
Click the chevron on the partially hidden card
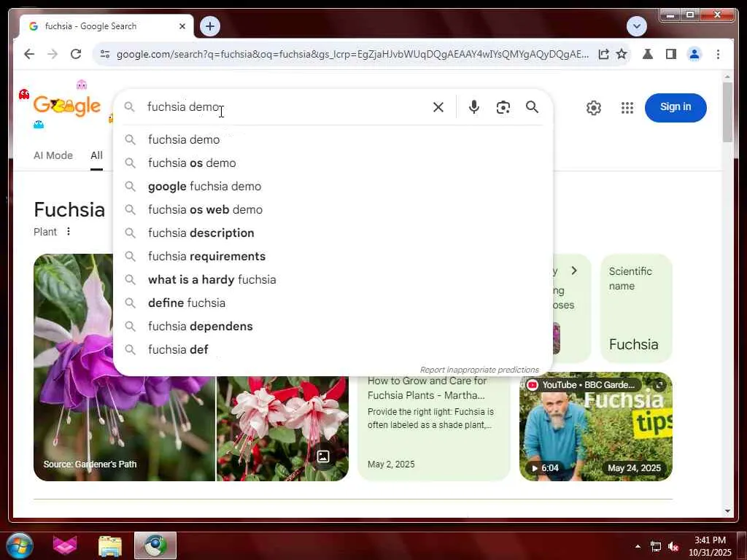click(x=574, y=271)
